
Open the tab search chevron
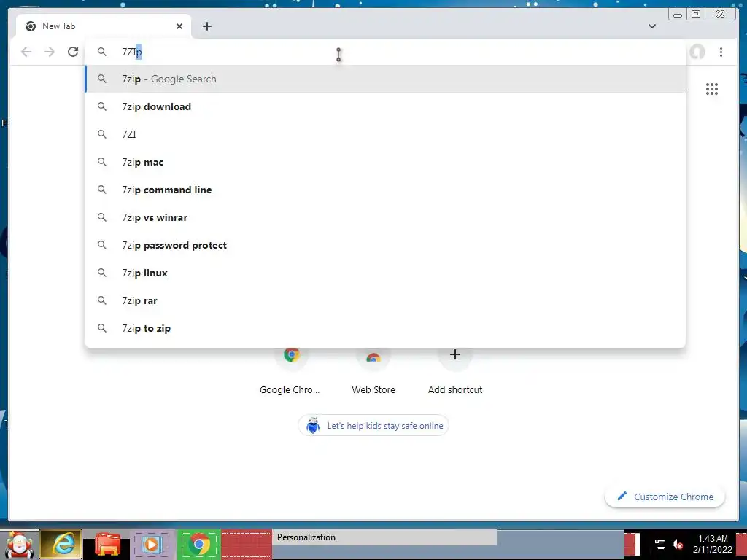coord(652,26)
